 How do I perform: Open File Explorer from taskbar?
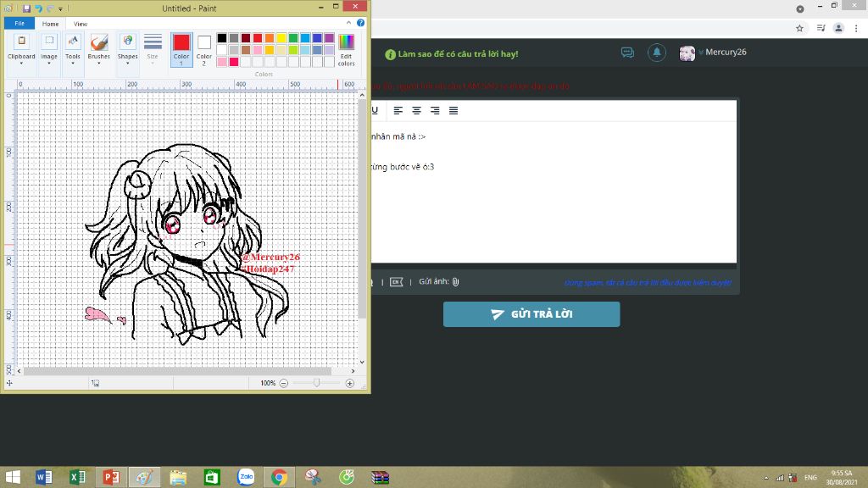[x=178, y=477]
